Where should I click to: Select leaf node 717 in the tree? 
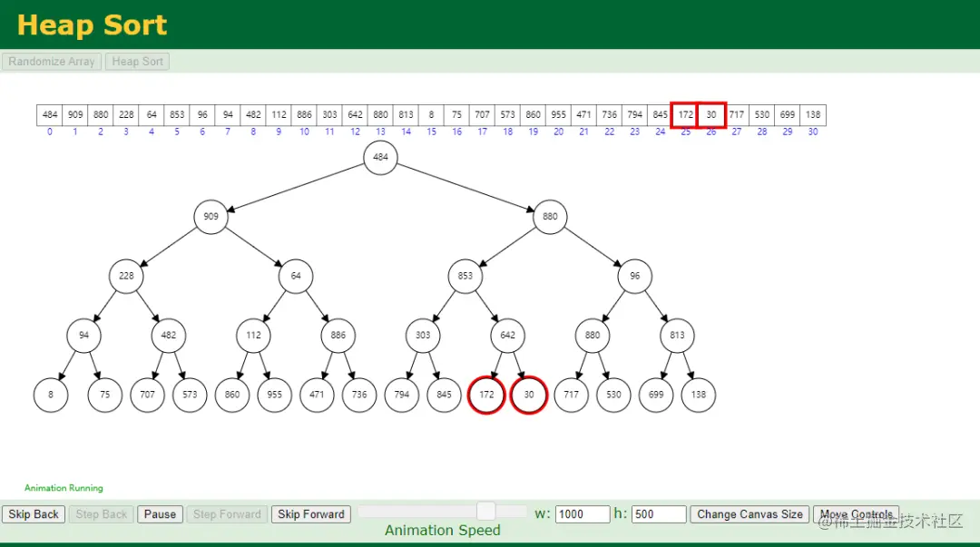pos(572,395)
